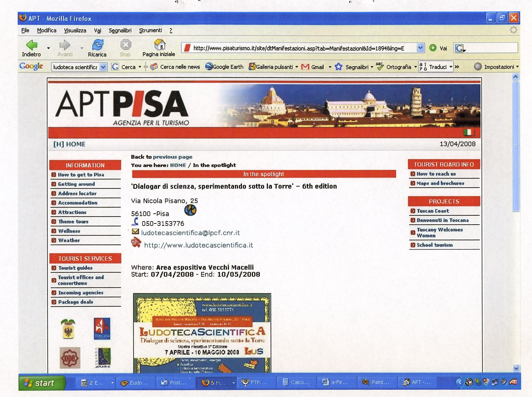Click the Maps and brochures link
This screenshot has height=397, width=532.
coord(440,183)
